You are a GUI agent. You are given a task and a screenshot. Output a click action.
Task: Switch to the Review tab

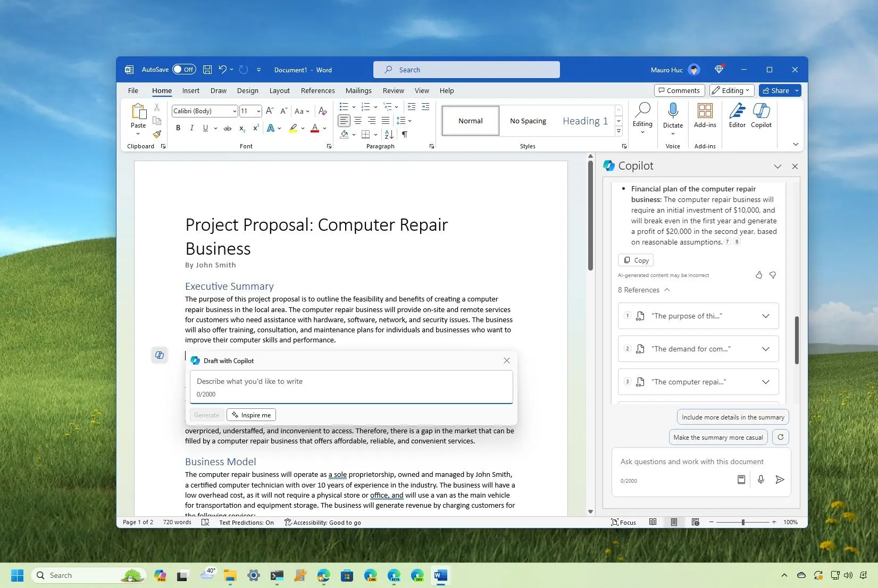tap(393, 90)
